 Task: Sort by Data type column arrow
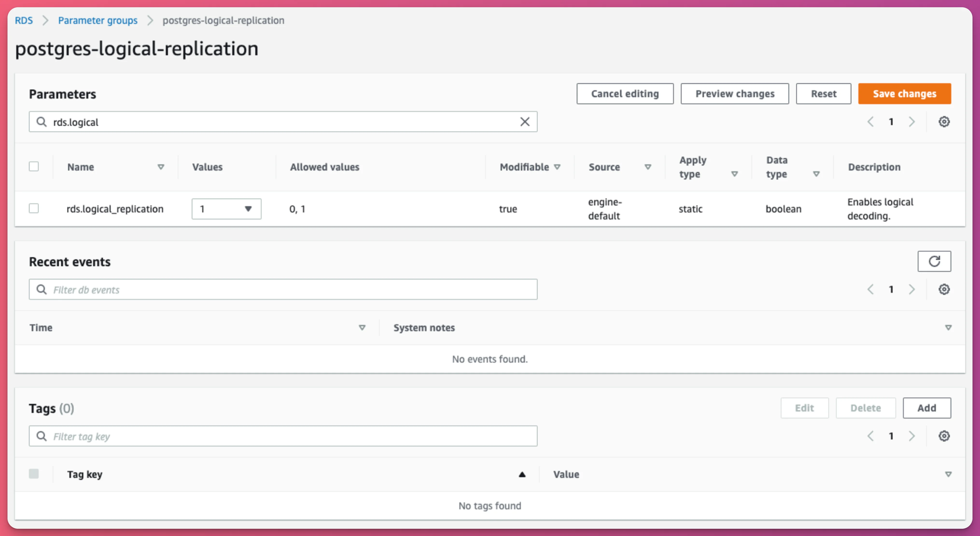[x=816, y=174]
